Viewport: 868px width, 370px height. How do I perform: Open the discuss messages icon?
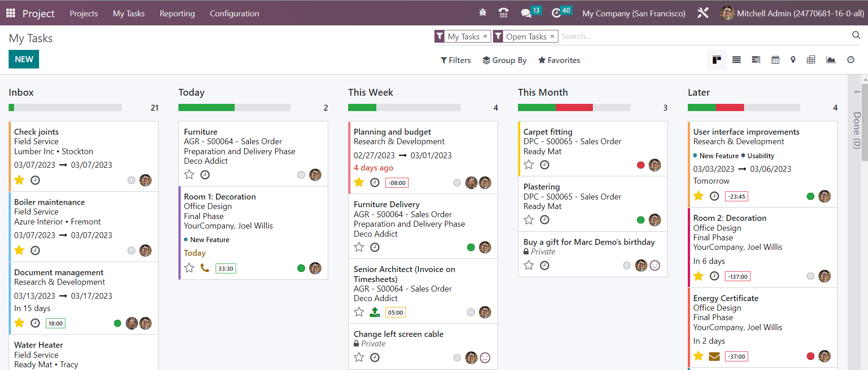[x=526, y=13]
